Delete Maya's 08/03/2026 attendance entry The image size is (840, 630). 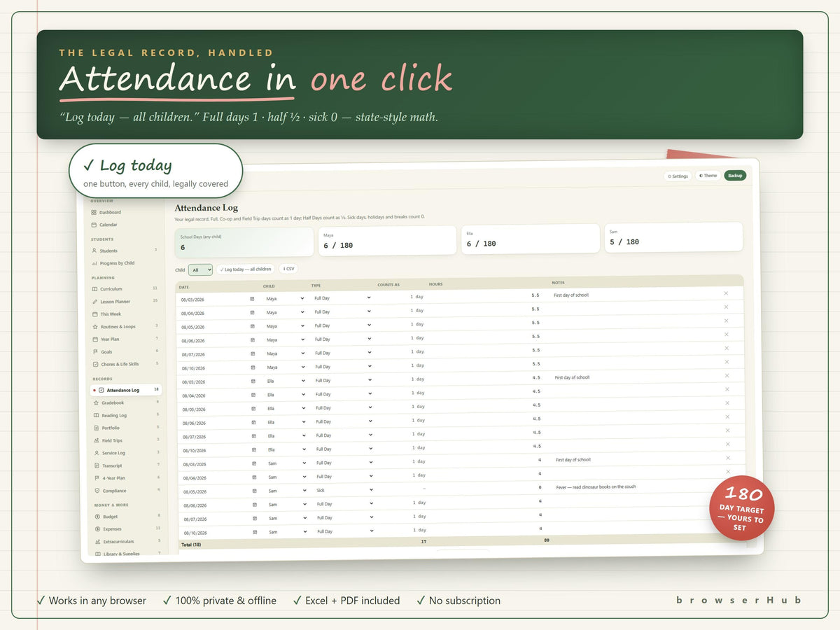[726, 293]
